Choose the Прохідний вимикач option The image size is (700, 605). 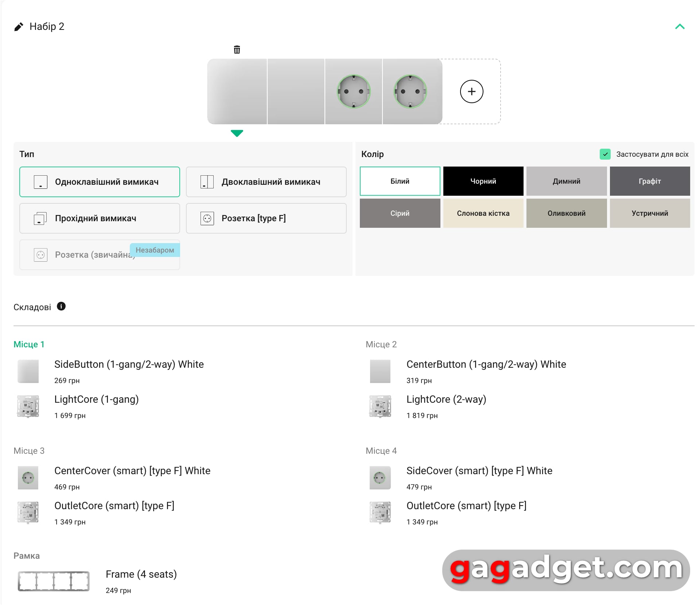tap(100, 218)
